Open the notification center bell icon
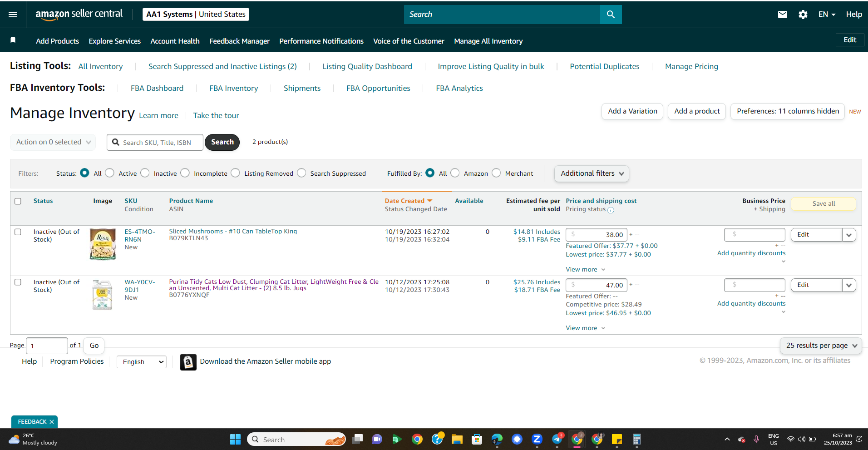Viewport: 868px width, 450px height. 859,439
